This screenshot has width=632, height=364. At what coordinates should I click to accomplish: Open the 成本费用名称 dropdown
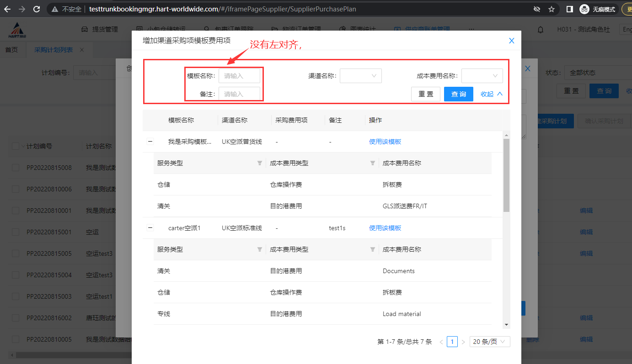(482, 76)
